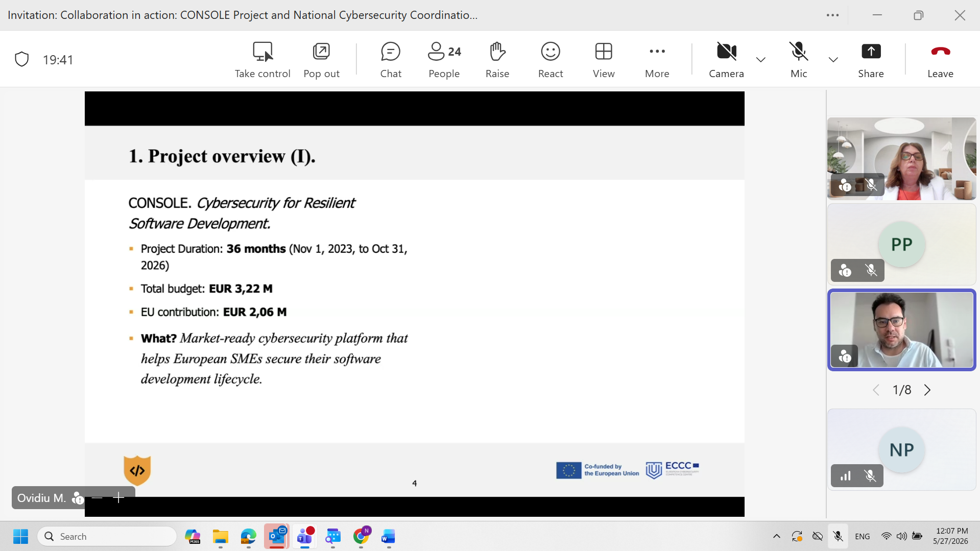Screen dimensions: 980x551
Task: Expand camera options chevron
Action: click(x=761, y=60)
